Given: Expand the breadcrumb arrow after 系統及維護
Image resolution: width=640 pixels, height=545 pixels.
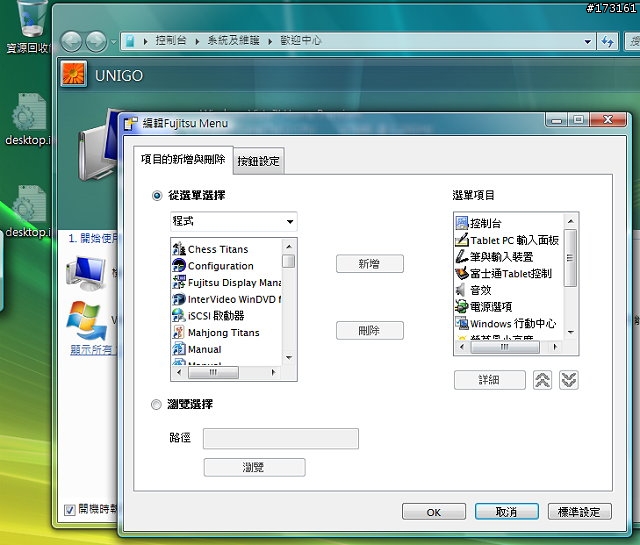Looking at the screenshot, I should click(x=270, y=41).
